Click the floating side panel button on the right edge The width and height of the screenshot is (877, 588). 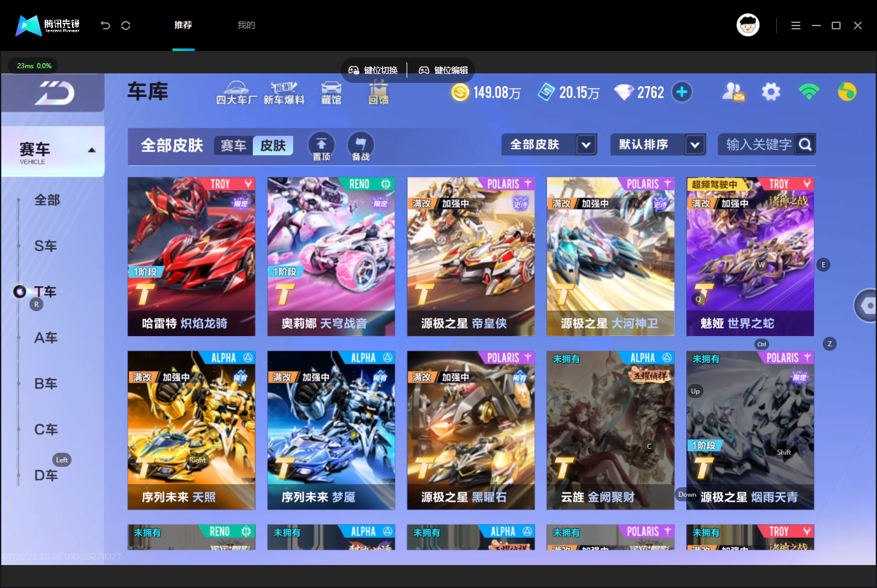[x=866, y=305]
